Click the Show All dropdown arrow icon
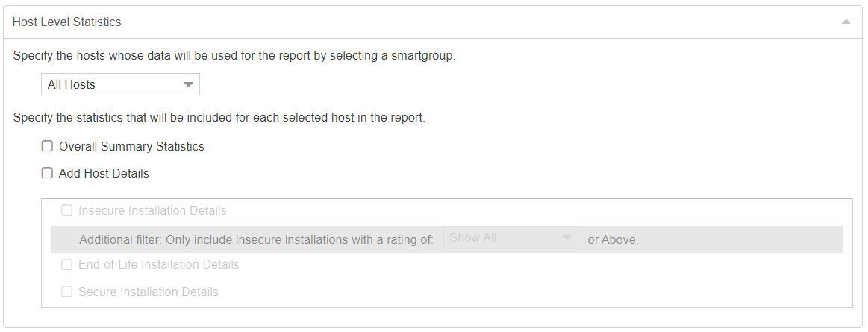 567,238
